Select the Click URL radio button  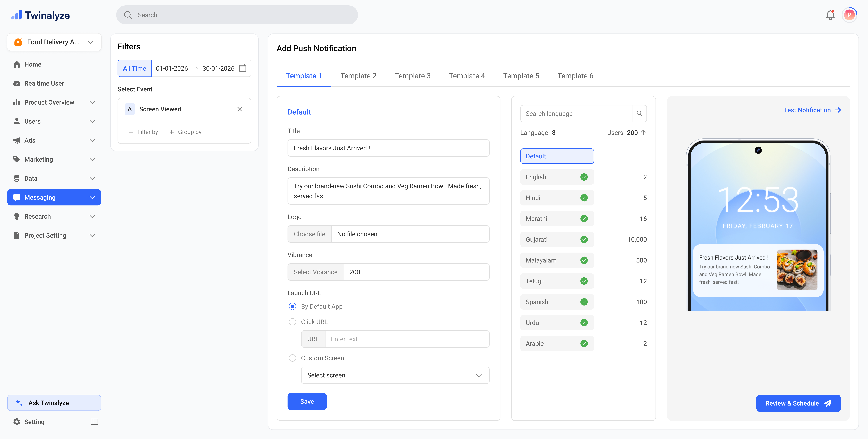[x=292, y=322]
